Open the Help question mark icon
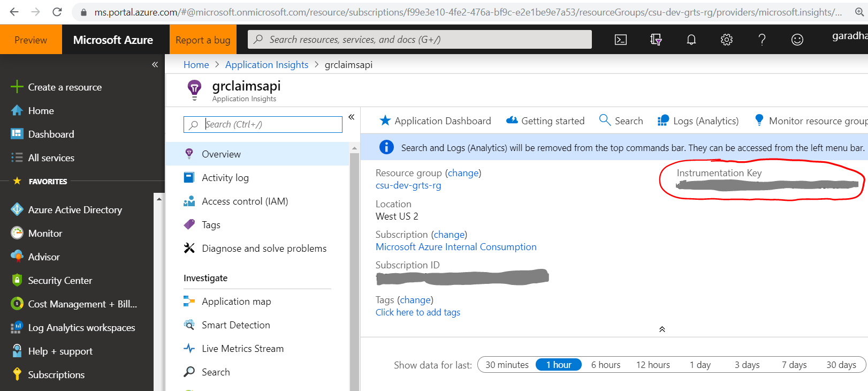Image resolution: width=868 pixels, height=391 pixels. coord(762,40)
